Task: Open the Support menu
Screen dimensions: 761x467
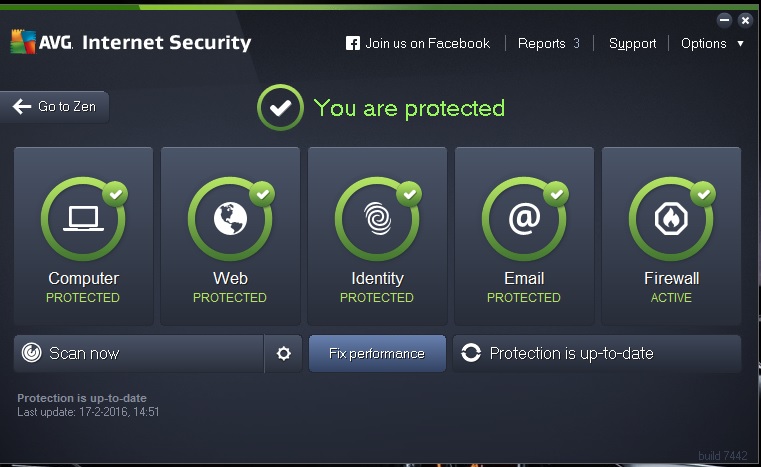Action: 633,43
